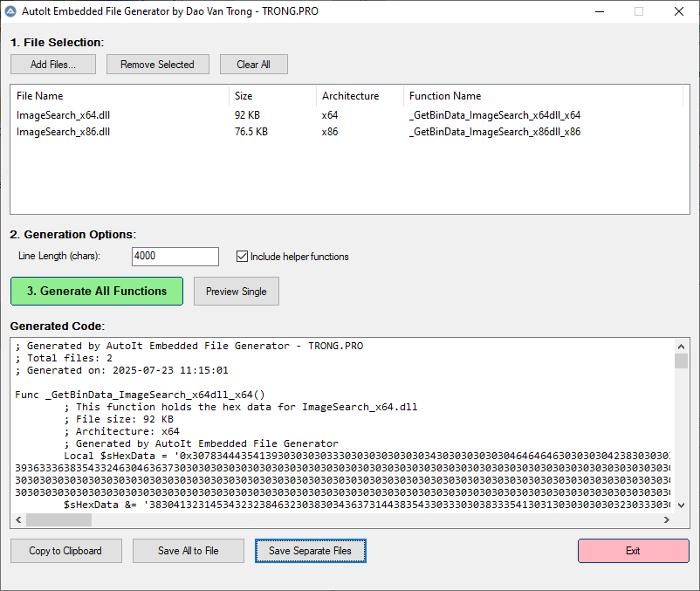The image size is (700, 591).
Task: Click Remove Selected button
Action: coord(158,65)
